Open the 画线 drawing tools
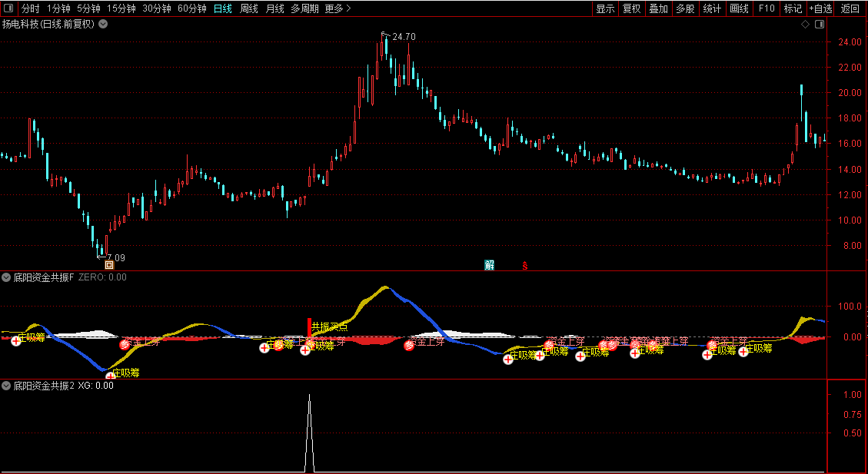Screen dimensions: 868x474 pyautogui.click(x=739, y=8)
